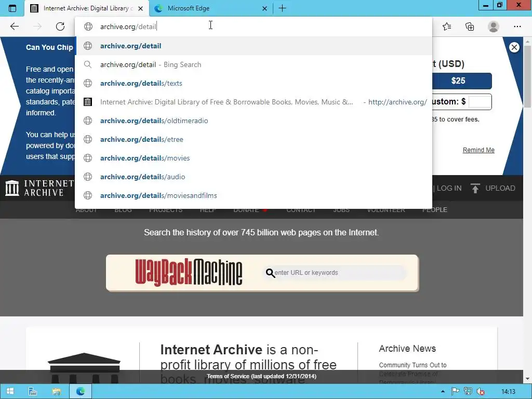This screenshot has width=532, height=399.
Task: Click the network tray icon
Action: point(468,392)
